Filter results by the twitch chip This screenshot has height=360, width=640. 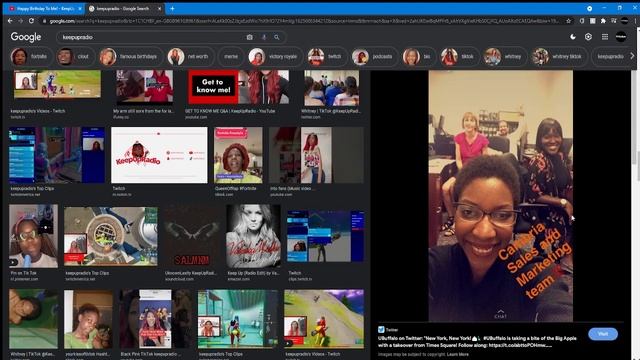(x=327, y=56)
